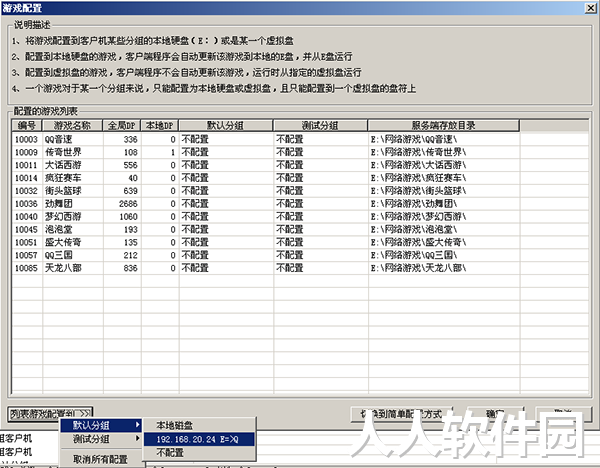Sort by 编号 column header
600x468 pixels.
(27, 126)
